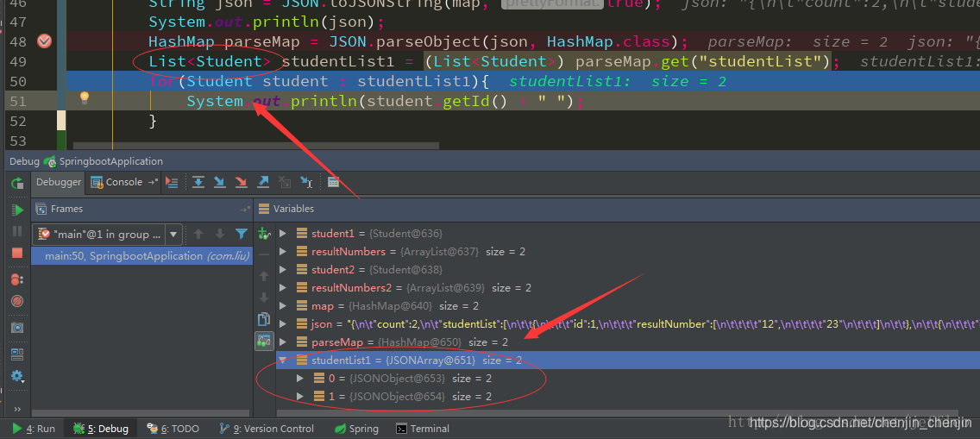The width and height of the screenshot is (980, 439).
Task: Expand the map variable
Action: [x=283, y=305]
